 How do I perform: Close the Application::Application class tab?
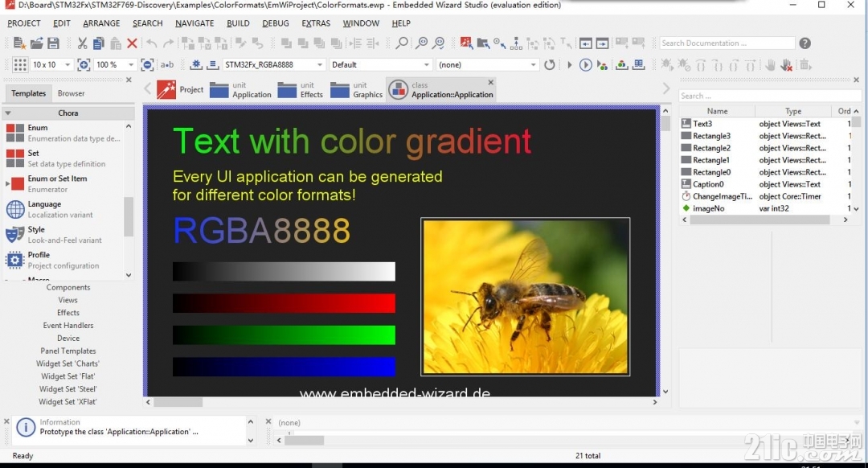(490, 83)
